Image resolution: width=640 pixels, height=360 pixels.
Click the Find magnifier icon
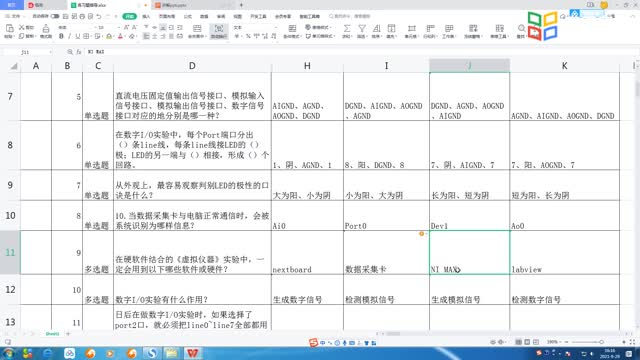coord(521,29)
